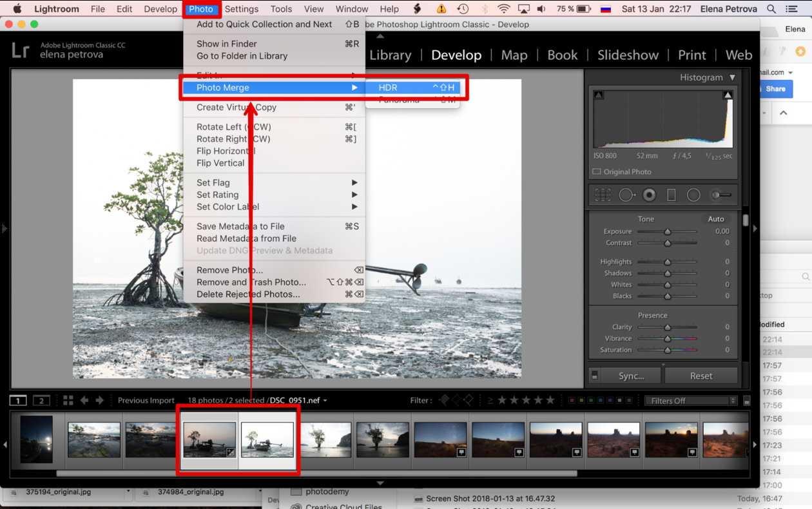812x509 pixels.
Task: Toggle the Auto Sync switch beside Sync
Action: (594, 376)
